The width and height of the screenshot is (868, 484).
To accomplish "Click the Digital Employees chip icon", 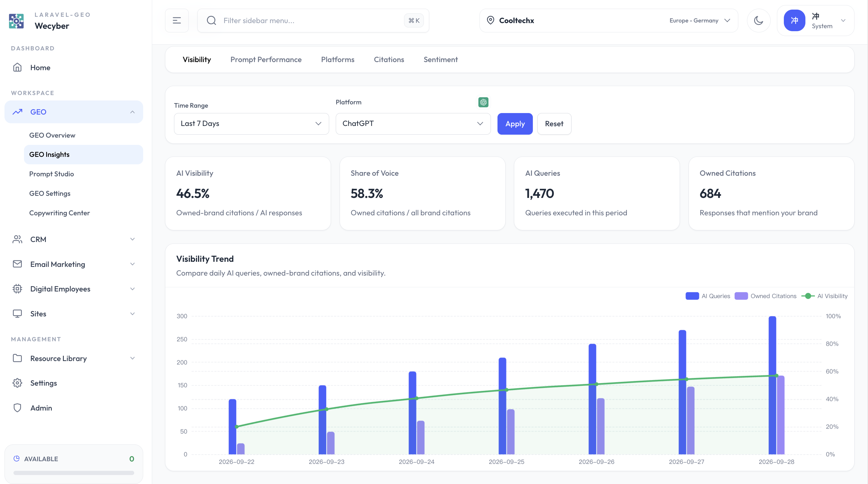I will (17, 289).
